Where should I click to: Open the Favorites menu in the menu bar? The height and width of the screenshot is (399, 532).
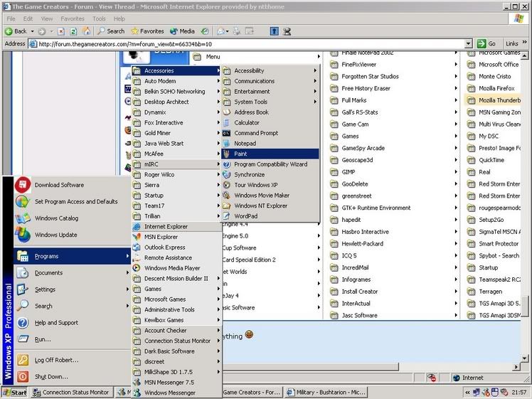click(x=73, y=18)
